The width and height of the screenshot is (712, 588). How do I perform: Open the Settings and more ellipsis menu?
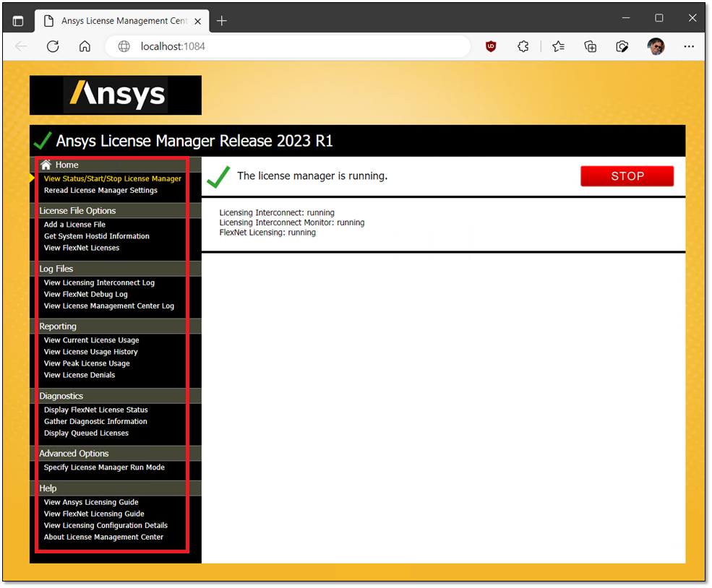689,46
